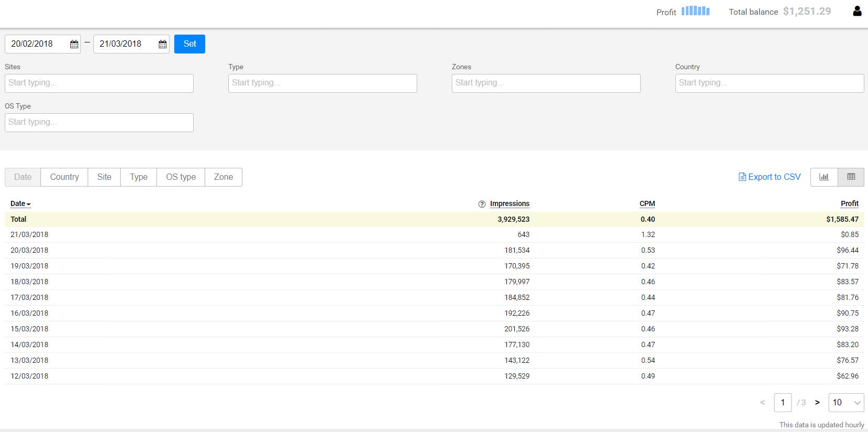The height and width of the screenshot is (442, 868).
Task: Open the start date calendar picker icon
Action: [x=74, y=45]
